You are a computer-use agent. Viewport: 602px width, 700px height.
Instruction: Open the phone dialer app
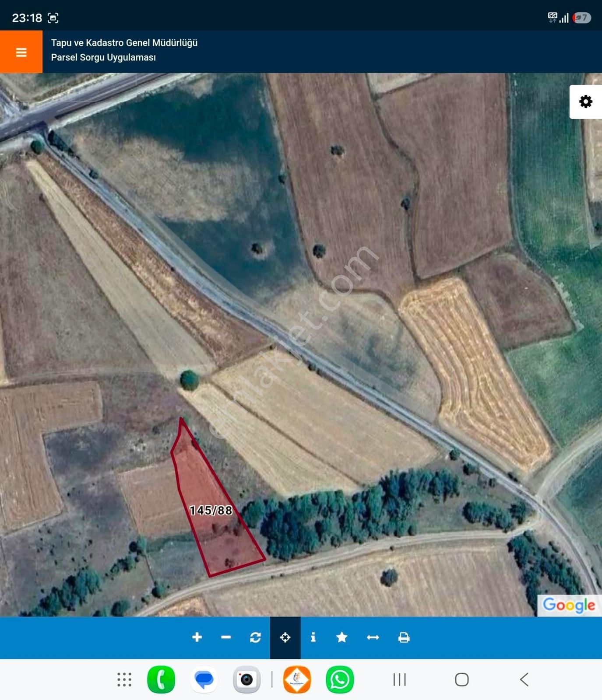coord(161,679)
